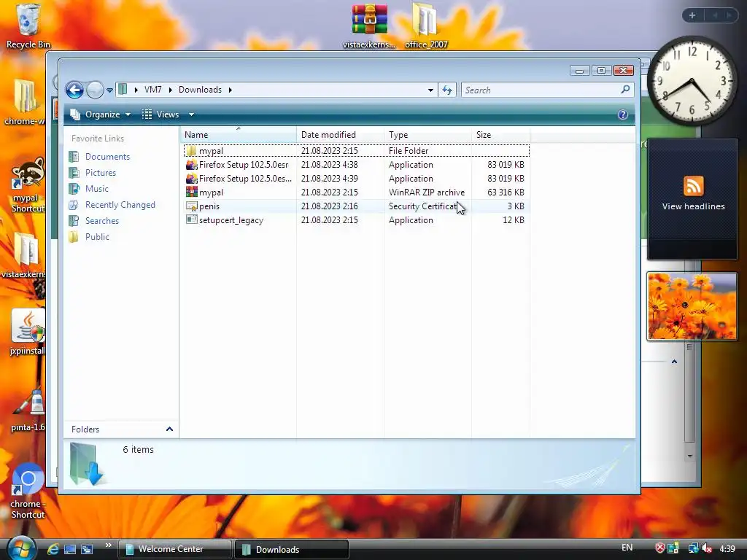Open Pictures favorite link
The image size is (747, 560).
click(x=101, y=173)
